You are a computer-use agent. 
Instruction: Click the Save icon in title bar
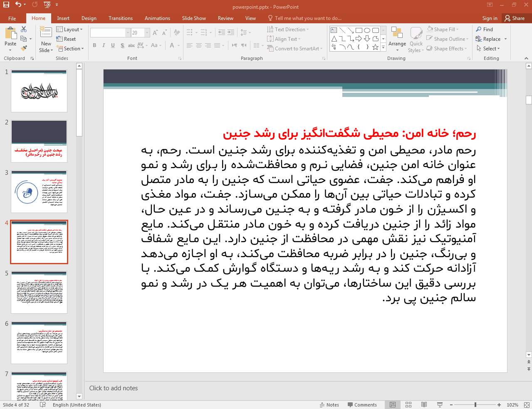point(6,5)
